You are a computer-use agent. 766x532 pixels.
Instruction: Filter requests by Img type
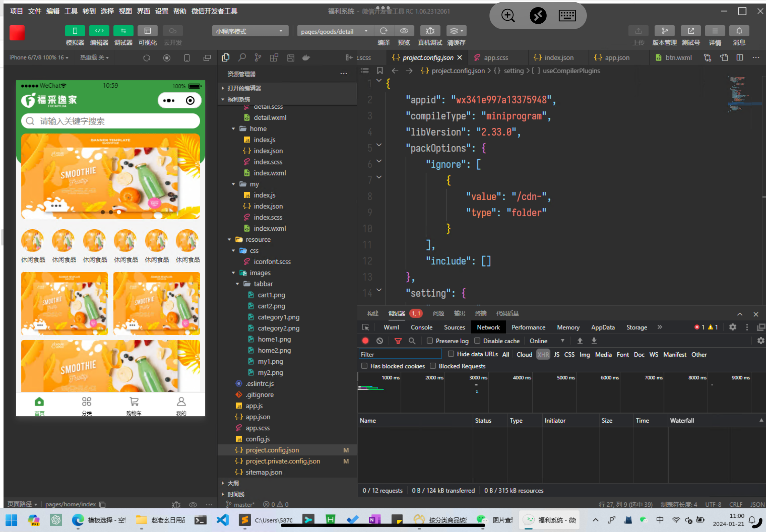click(584, 355)
